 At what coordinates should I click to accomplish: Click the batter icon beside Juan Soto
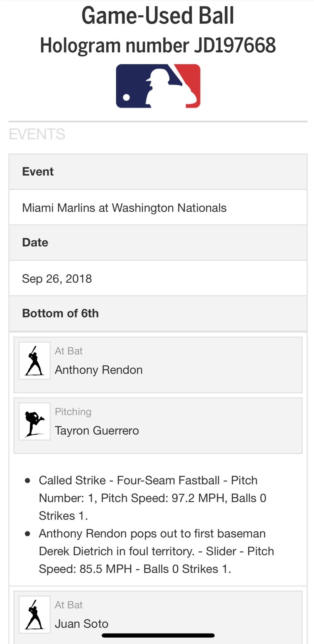point(35,615)
